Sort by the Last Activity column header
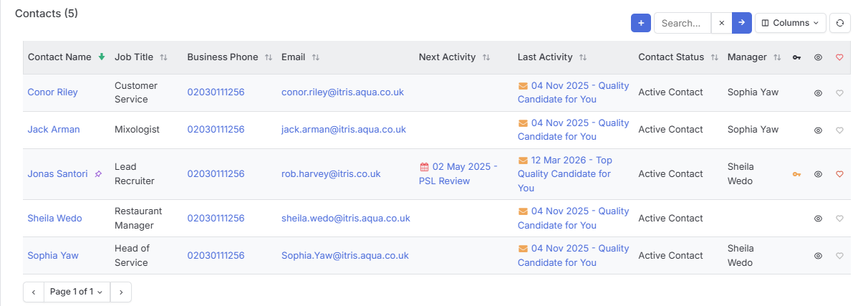Screen dimensions: 868x306 tap(545, 57)
